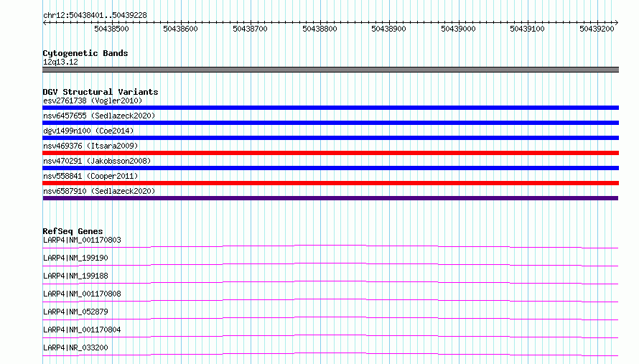
Task: Click ruler position 50439000
Action: (x=458, y=29)
